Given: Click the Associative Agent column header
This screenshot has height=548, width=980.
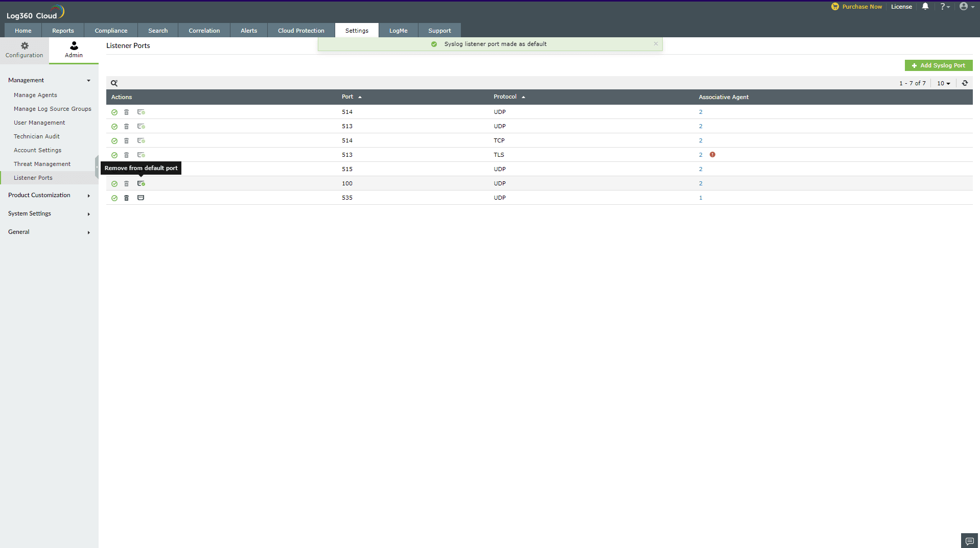Looking at the screenshot, I should (724, 97).
